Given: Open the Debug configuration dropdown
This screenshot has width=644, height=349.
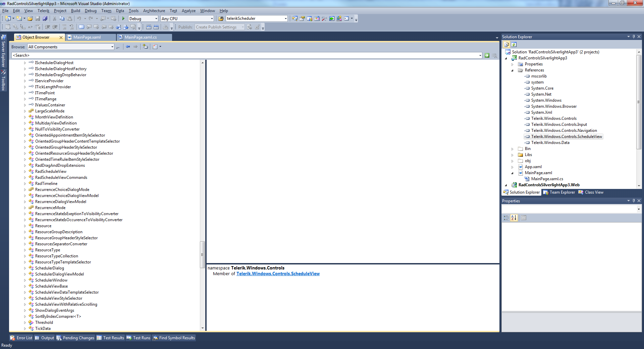Looking at the screenshot, I should [x=156, y=19].
